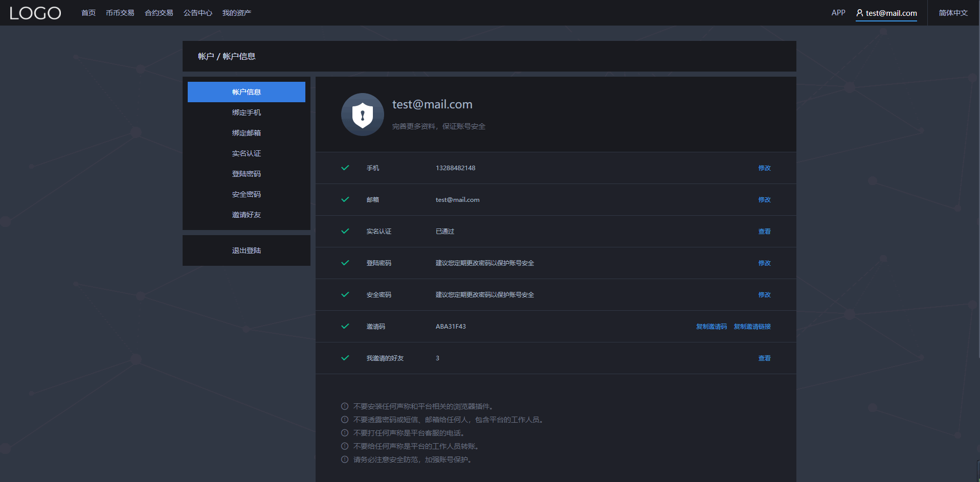Open 币币交易 in the top navigation
The height and width of the screenshot is (482, 980).
click(120, 13)
